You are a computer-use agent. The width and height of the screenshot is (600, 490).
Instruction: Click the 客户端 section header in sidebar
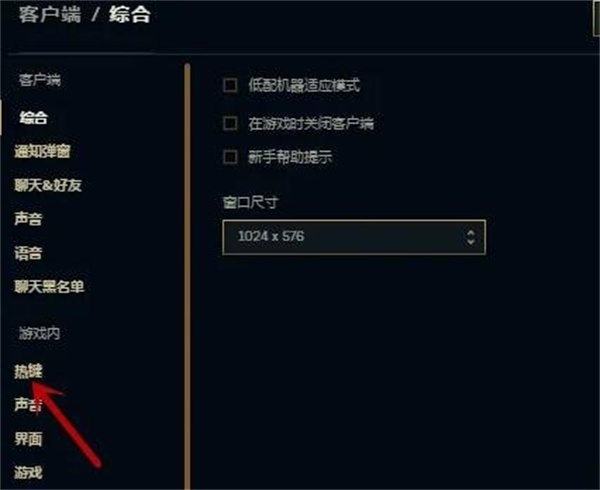pyautogui.click(x=40, y=80)
